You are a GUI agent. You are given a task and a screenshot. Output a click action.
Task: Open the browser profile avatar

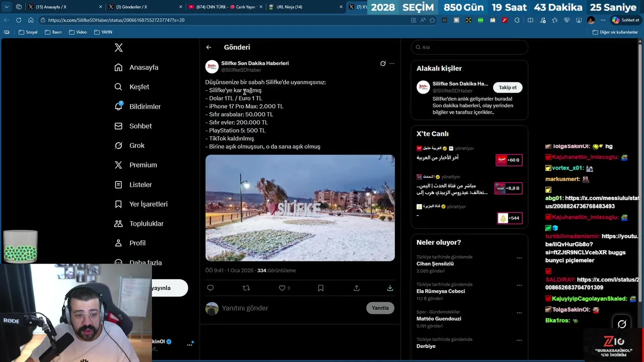[591, 20]
